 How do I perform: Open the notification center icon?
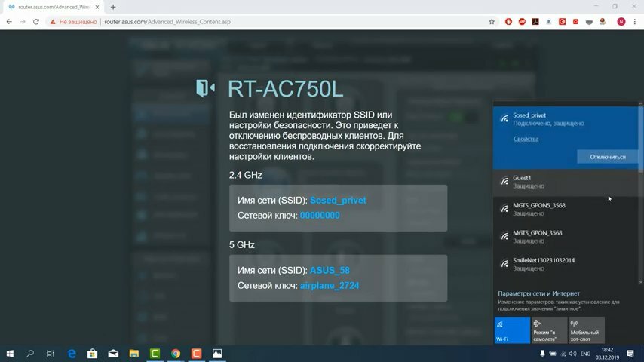point(630,354)
